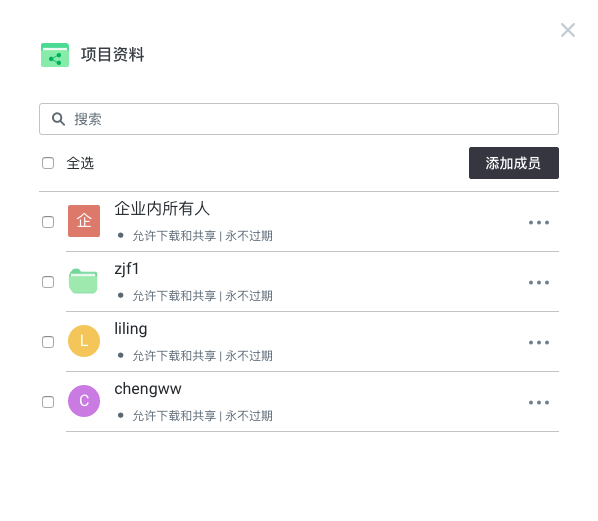Open more options for 企业内所有人

click(x=539, y=222)
